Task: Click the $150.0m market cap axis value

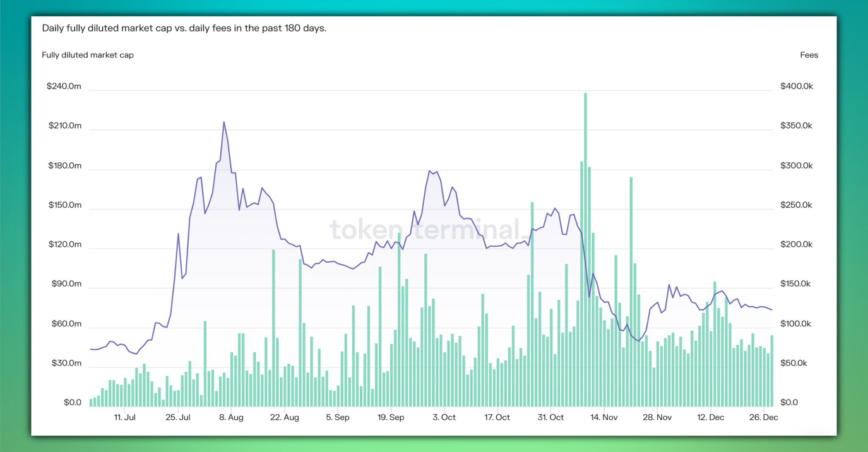Action: point(64,205)
